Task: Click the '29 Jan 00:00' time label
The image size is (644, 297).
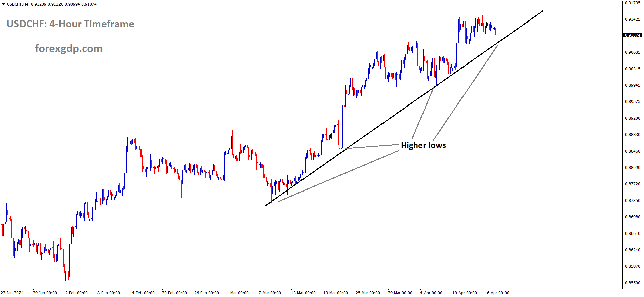Action: 45,293
